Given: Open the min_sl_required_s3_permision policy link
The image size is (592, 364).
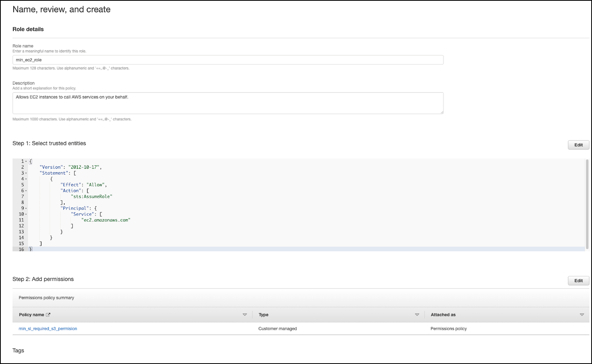Looking at the screenshot, I should 48,329.
